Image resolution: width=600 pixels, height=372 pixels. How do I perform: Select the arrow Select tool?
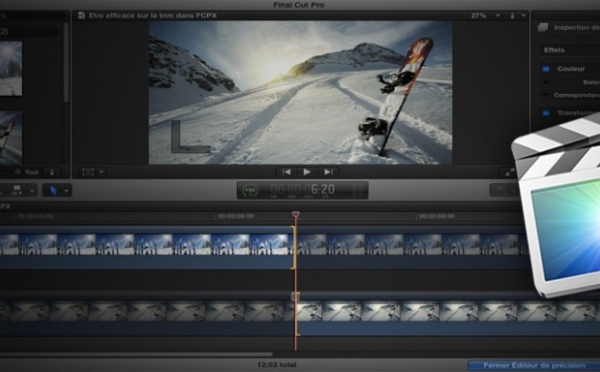(x=54, y=190)
